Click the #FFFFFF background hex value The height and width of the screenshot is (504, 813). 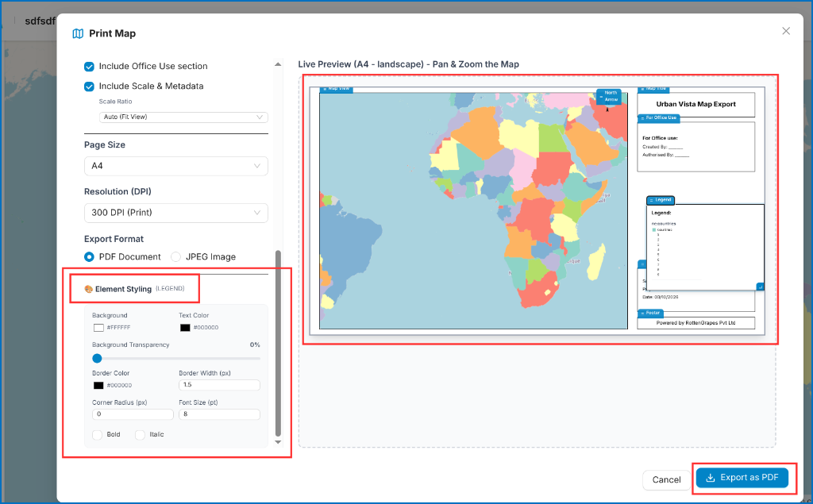(119, 328)
